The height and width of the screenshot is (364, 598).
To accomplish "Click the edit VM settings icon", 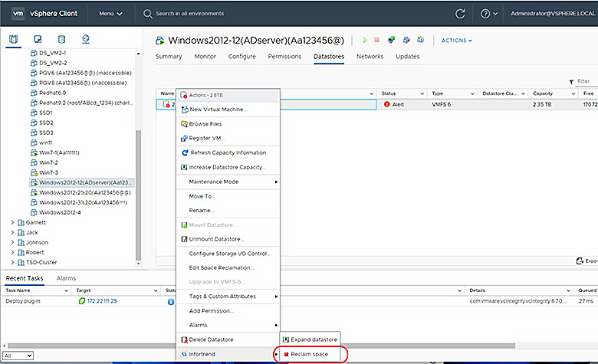I will (406, 40).
